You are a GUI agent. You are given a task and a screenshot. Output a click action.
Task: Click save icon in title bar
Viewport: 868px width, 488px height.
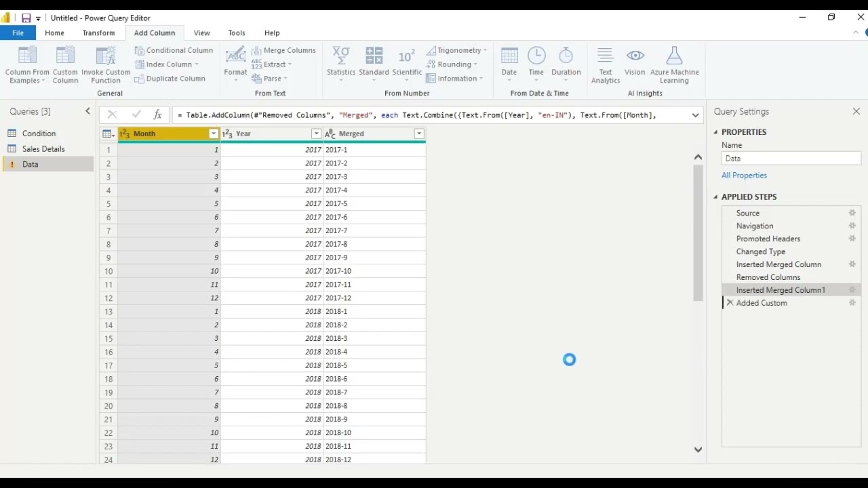click(26, 18)
